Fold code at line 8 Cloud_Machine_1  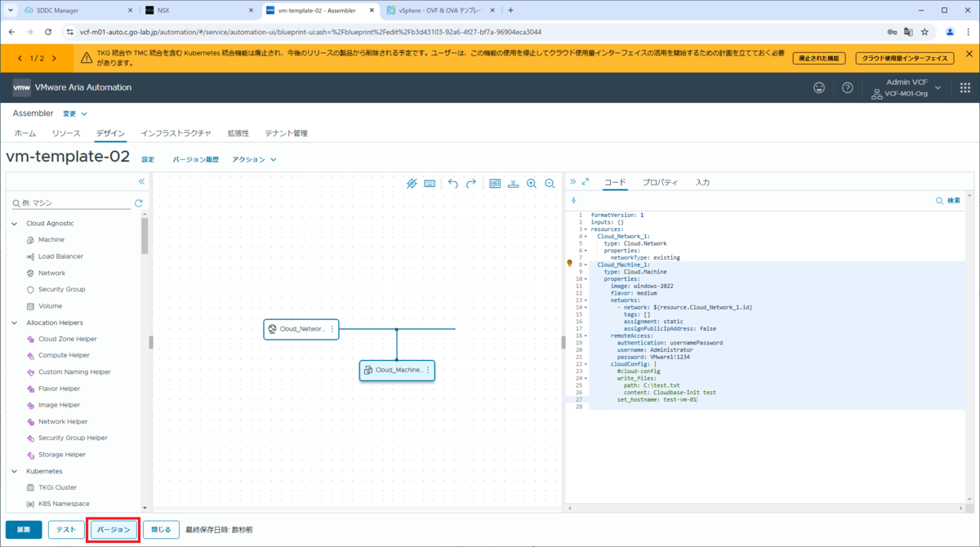click(x=586, y=265)
